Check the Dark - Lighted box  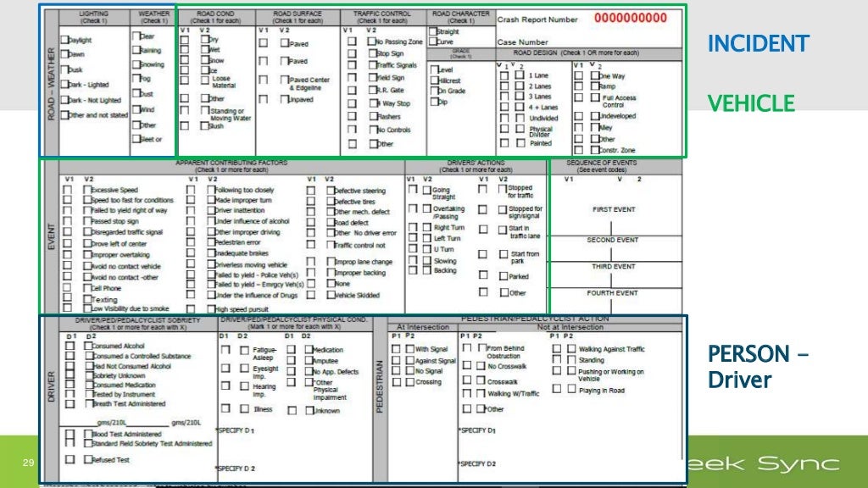coord(64,85)
